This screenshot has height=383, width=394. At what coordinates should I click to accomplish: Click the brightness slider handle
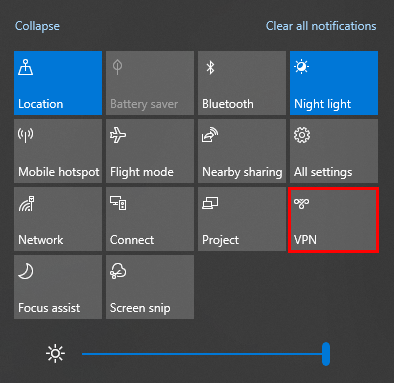[326, 354]
